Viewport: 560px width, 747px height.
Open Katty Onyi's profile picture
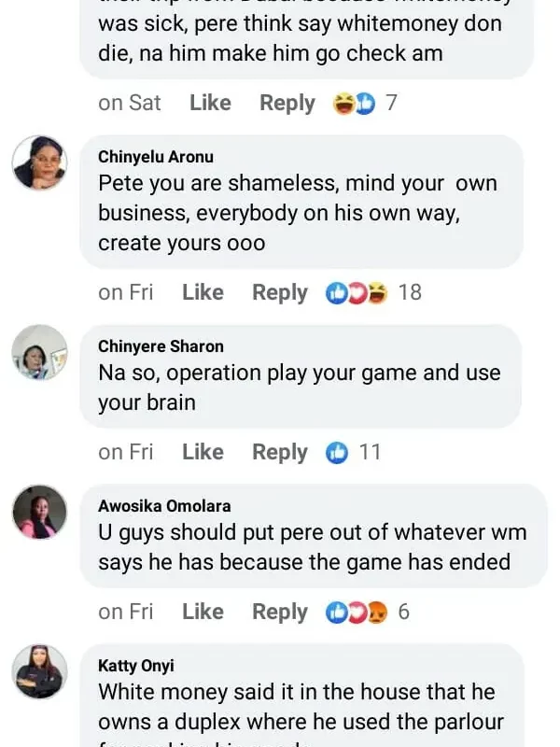(x=39, y=672)
